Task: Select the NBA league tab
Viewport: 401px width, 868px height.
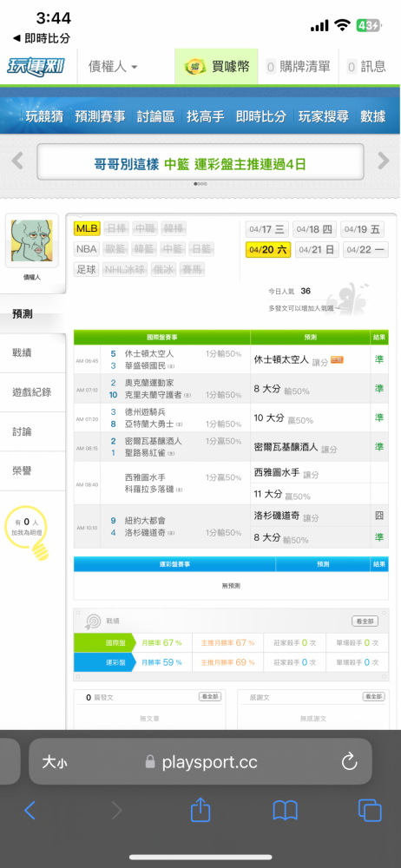Action: [87, 249]
